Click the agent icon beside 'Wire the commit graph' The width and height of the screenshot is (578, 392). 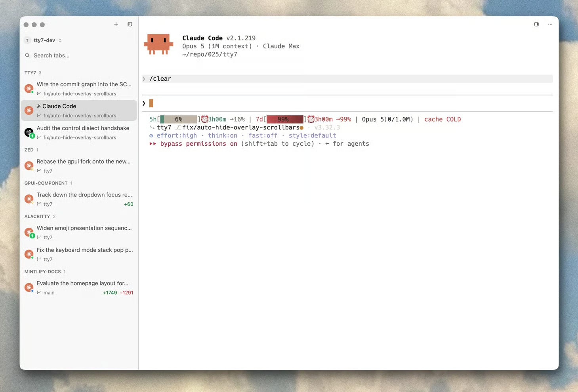(x=29, y=88)
